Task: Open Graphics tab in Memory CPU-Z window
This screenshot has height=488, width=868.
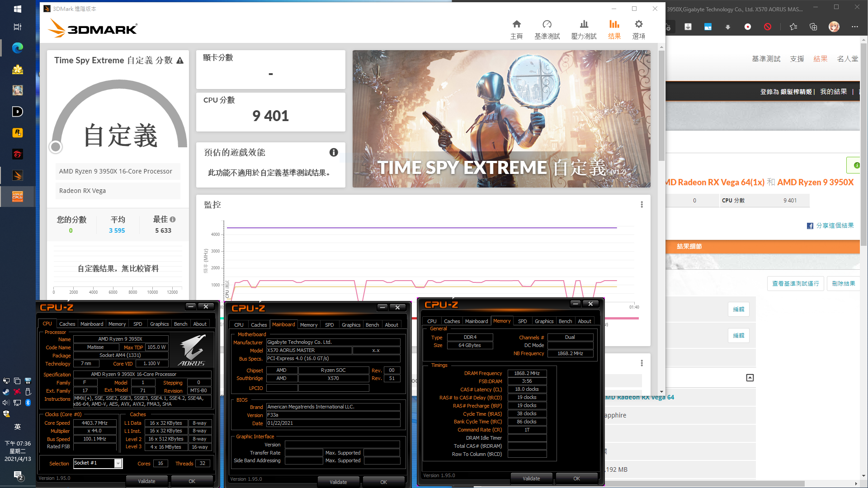Action: pyautogui.click(x=544, y=321)
